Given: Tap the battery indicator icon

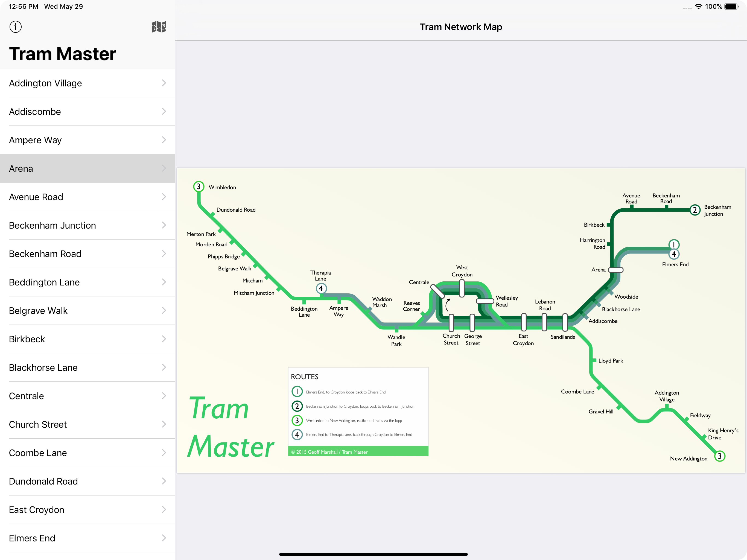Looking at the screenshot, I should pos(731,6).
